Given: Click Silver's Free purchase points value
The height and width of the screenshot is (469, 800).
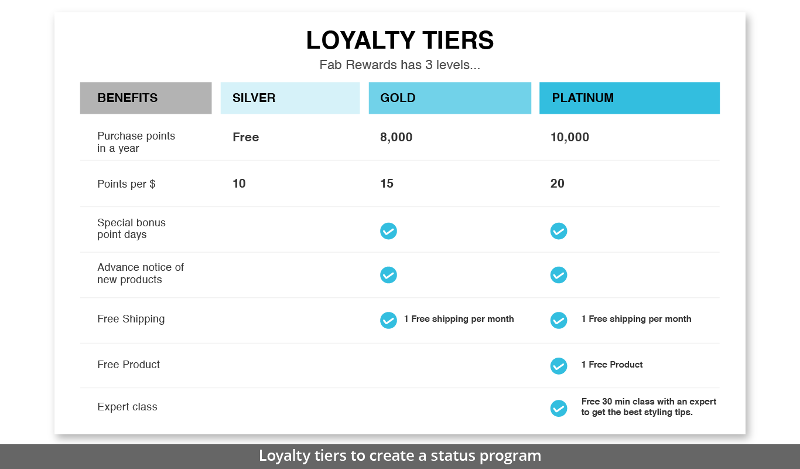Looking at the screenshot, I should tap(246, 137).
